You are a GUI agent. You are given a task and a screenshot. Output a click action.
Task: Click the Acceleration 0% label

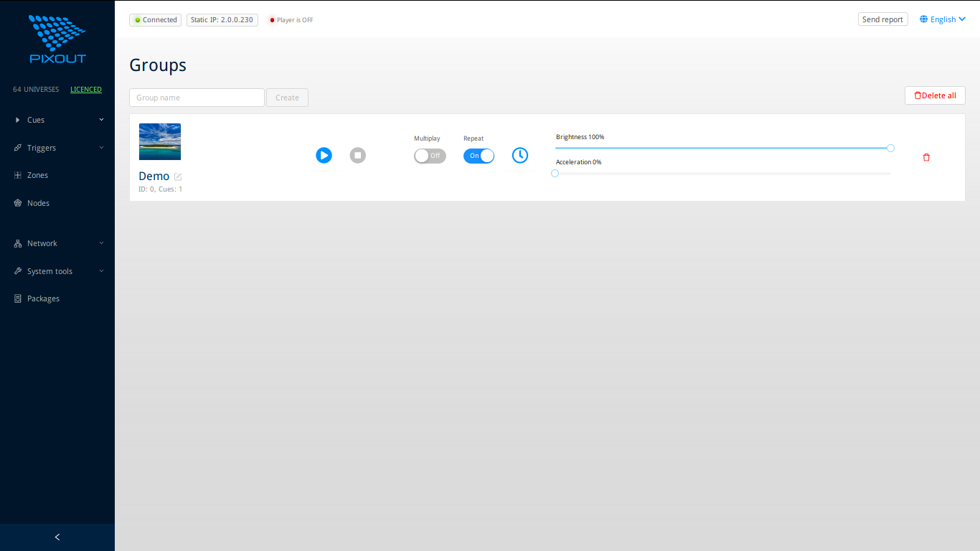(x=579, y=162)
